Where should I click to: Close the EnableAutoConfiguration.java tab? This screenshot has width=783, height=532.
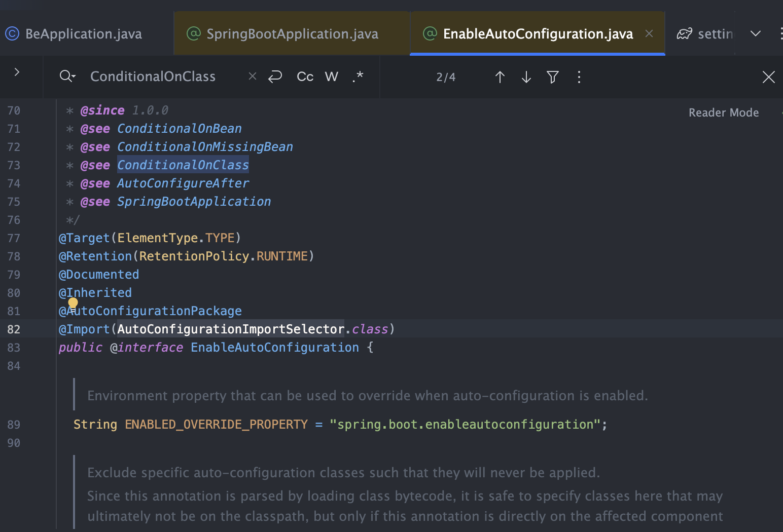coord(649,33)
